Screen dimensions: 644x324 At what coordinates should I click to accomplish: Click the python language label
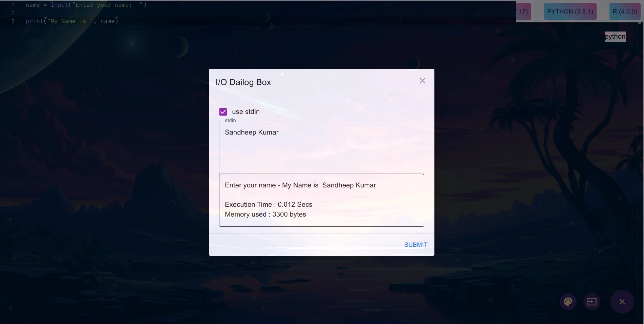(615, 37)
